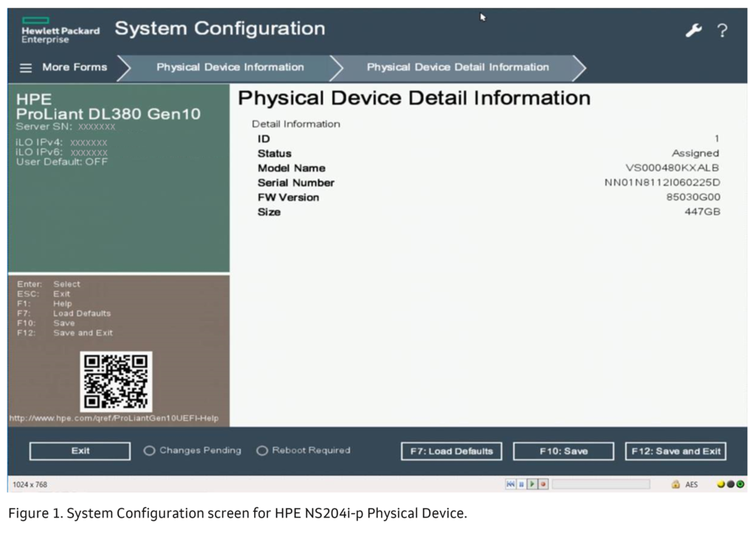This screenshot has width=756, height=533.
Task: Click the F10: Save button
Action: (563, 450)
